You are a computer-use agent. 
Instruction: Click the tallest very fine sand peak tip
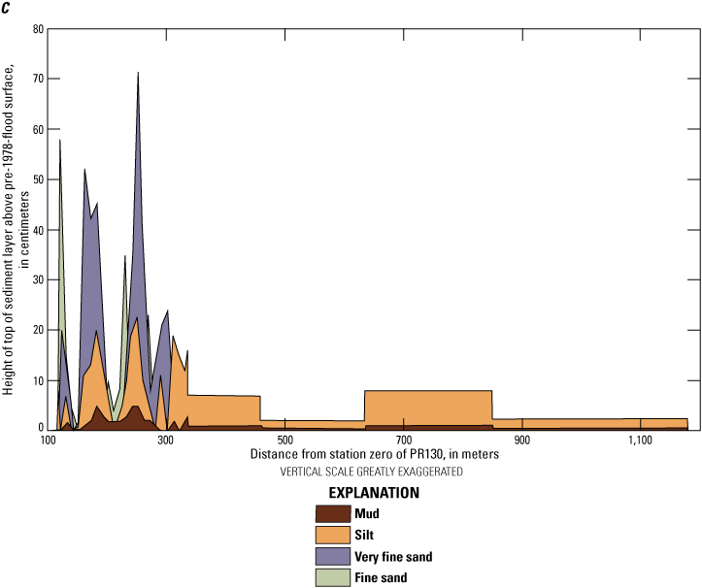(x=138, y=76)
